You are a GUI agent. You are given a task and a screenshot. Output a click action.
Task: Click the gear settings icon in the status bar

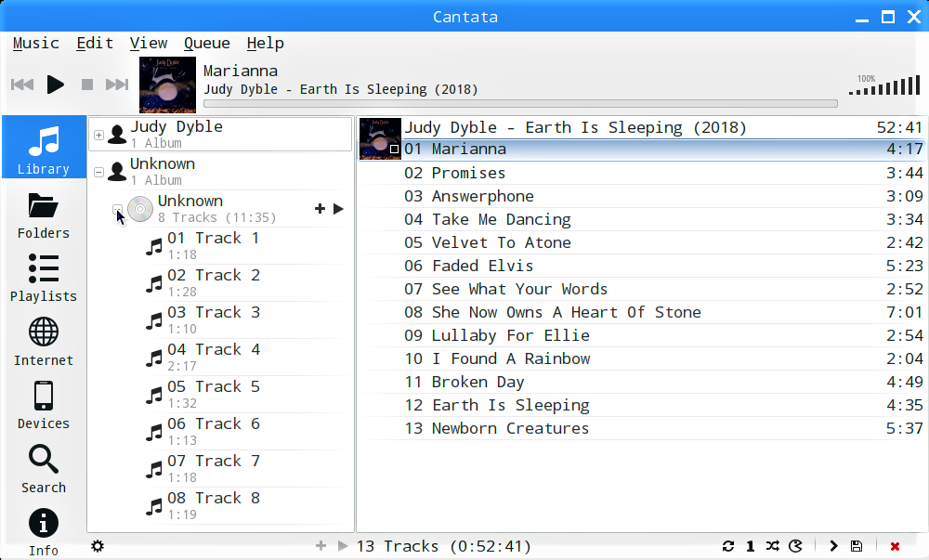click(x=98, y=546)
